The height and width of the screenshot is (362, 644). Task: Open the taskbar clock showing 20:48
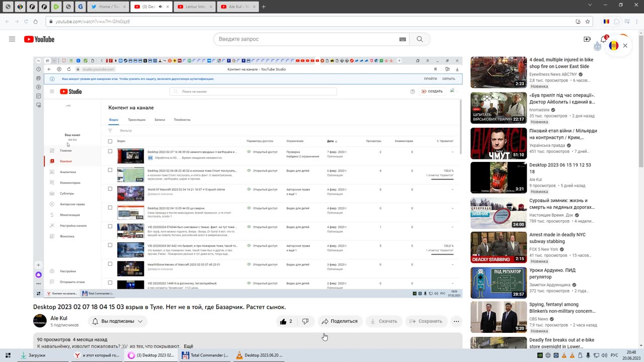[631, 355]
